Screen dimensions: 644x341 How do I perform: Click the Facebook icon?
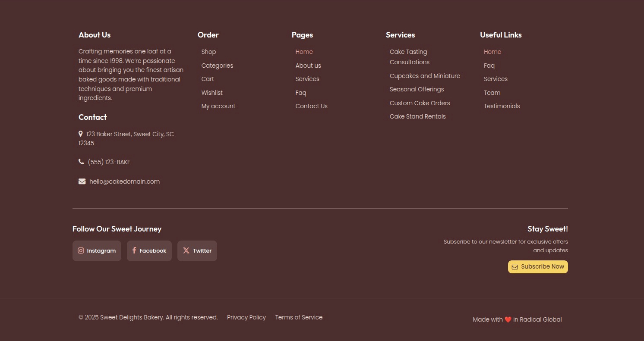[134, 250]
